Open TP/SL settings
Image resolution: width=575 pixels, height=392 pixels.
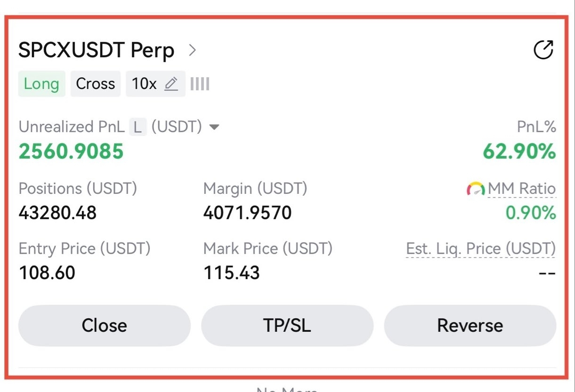287,325
